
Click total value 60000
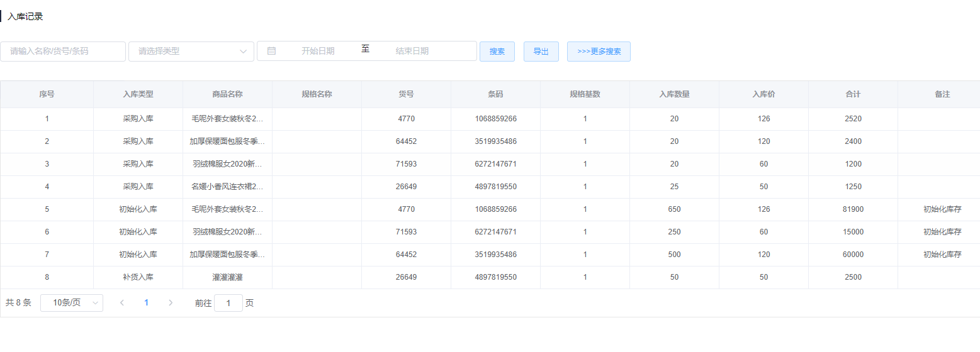pos(853,255)
